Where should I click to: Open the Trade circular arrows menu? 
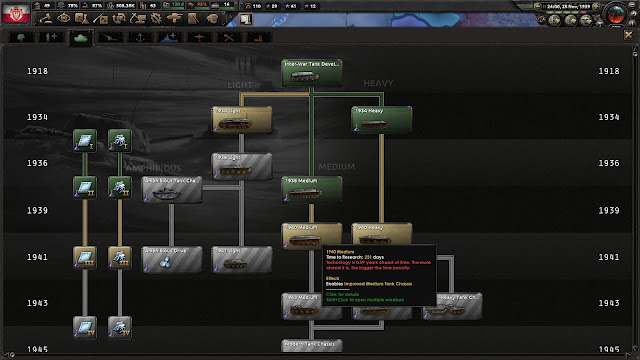[x=119, y=18]
